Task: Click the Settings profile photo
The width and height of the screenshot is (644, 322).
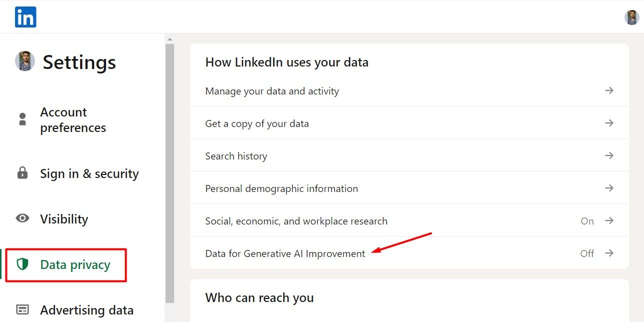Action: 25,61
